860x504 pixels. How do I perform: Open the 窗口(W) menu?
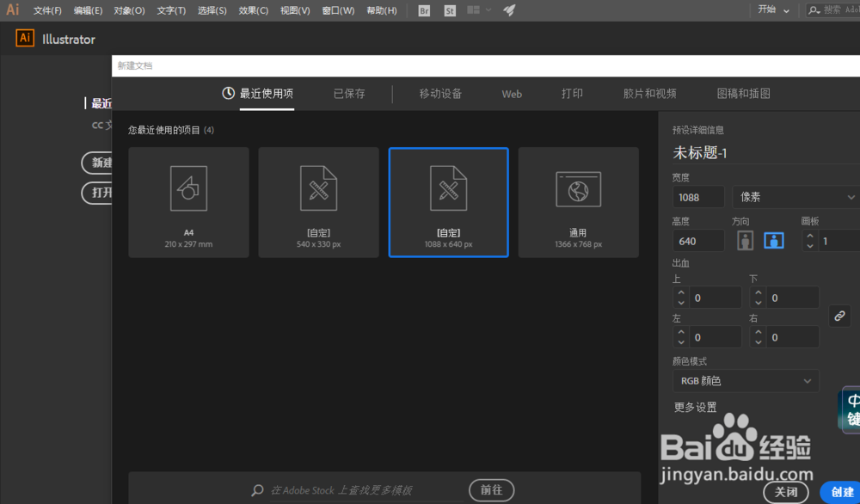click(x=338, y=10)
